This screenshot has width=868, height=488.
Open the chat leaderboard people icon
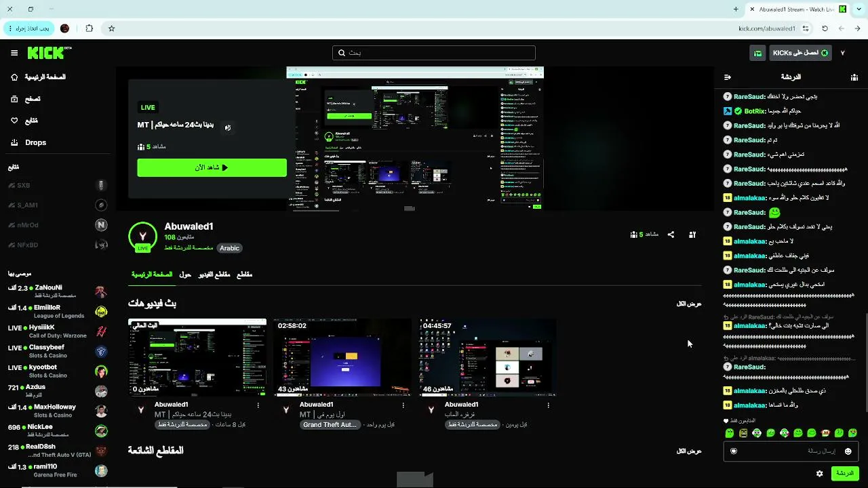[x=854, y=77]
